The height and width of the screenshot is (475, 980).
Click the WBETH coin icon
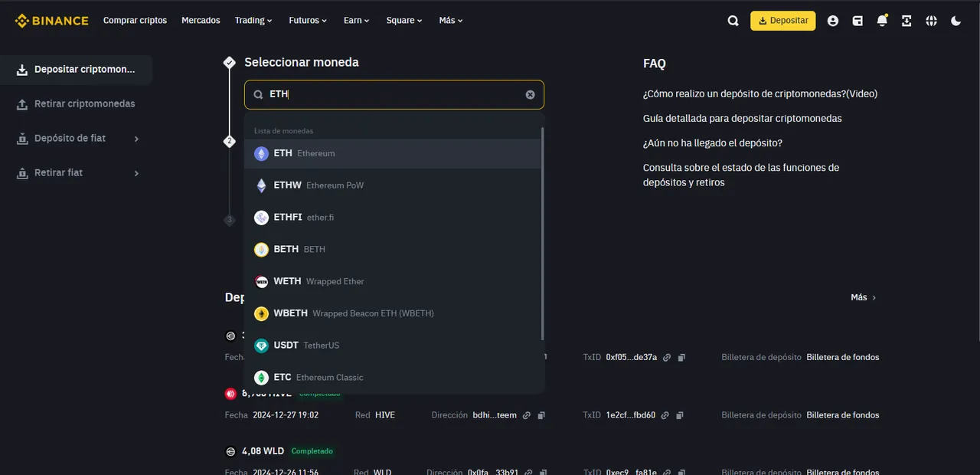tap(261, 313)
